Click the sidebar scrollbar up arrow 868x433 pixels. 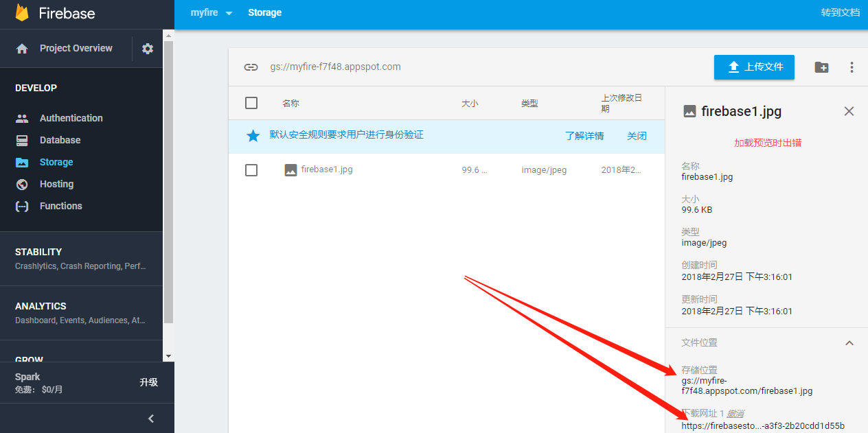(x=168, y=35)
